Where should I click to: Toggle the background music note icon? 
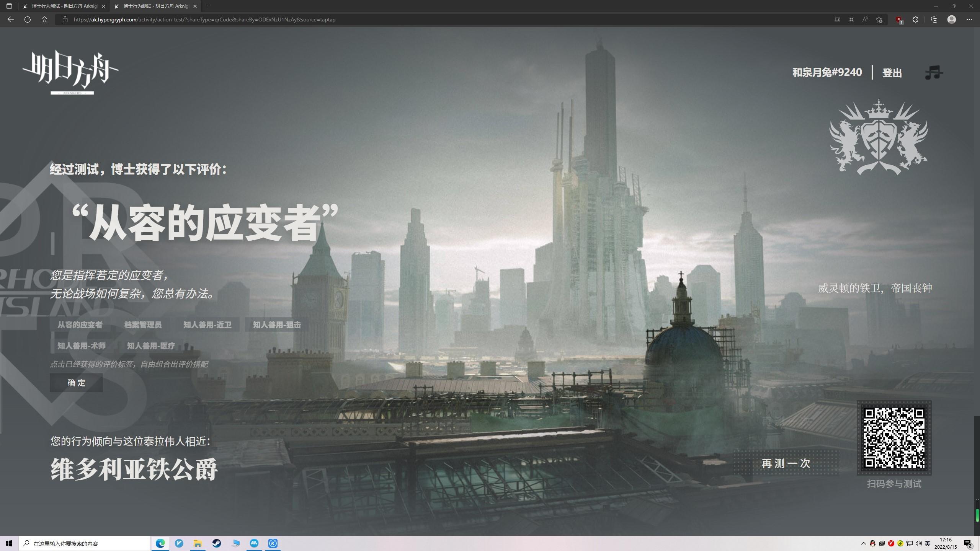[x=934, y=72]
